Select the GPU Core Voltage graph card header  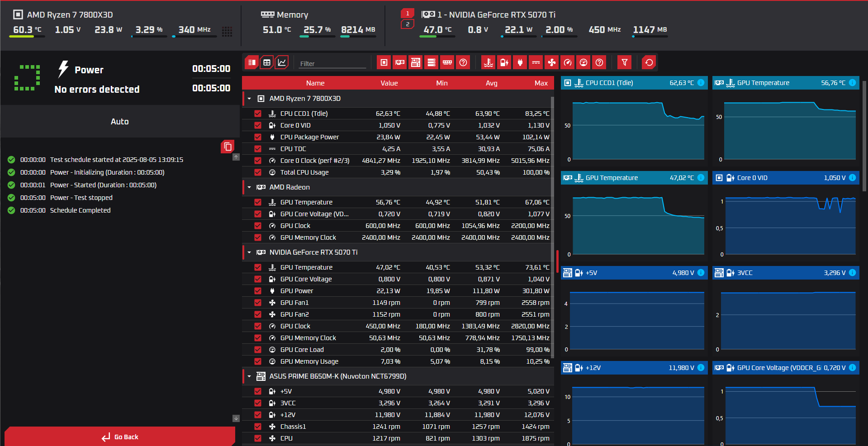[x=786, y=368]
